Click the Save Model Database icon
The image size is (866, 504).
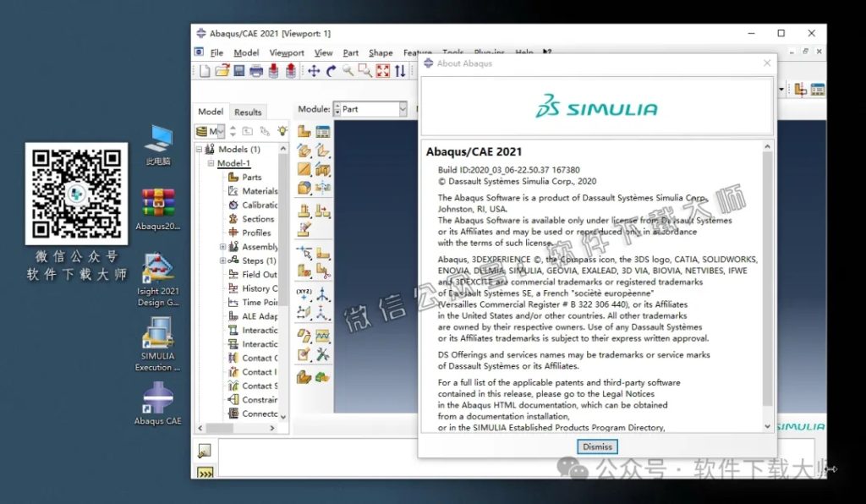240,71
